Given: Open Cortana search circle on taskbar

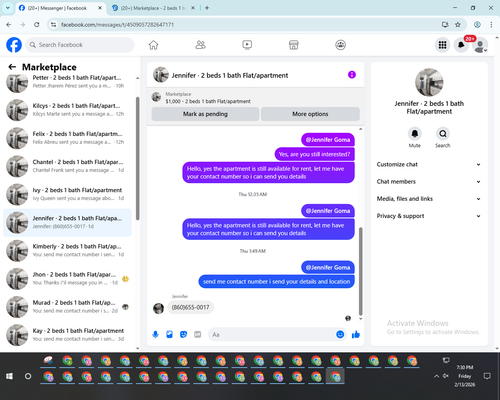Looking at the screenshot, I should (28, 376).
